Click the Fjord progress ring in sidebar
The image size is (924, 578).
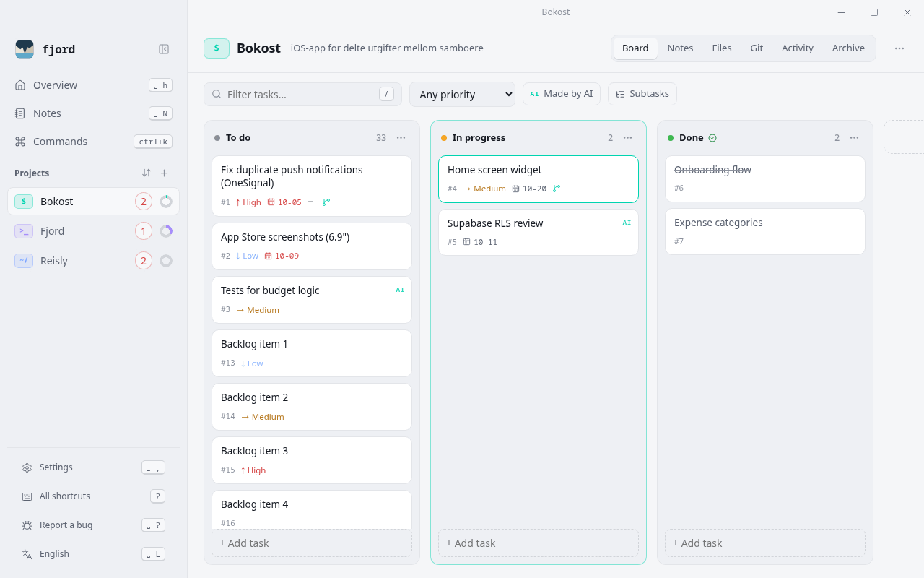click(x=166, y=231)
